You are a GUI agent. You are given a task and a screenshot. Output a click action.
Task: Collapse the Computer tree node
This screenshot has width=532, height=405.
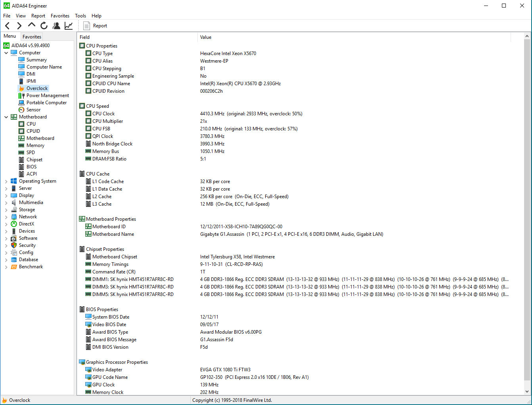click(x=6, y=53)
